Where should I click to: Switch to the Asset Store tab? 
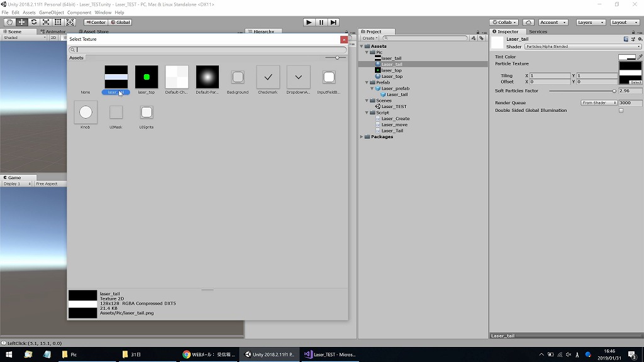click(x=94, y=31)
